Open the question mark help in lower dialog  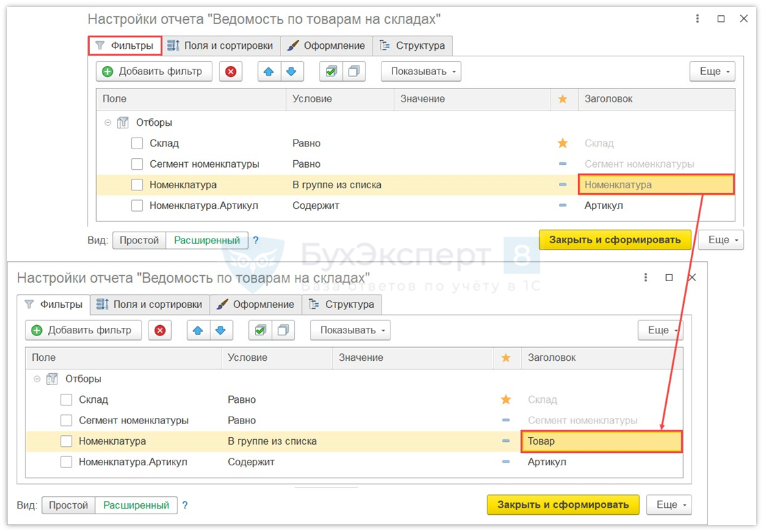(x=185, y=505)
